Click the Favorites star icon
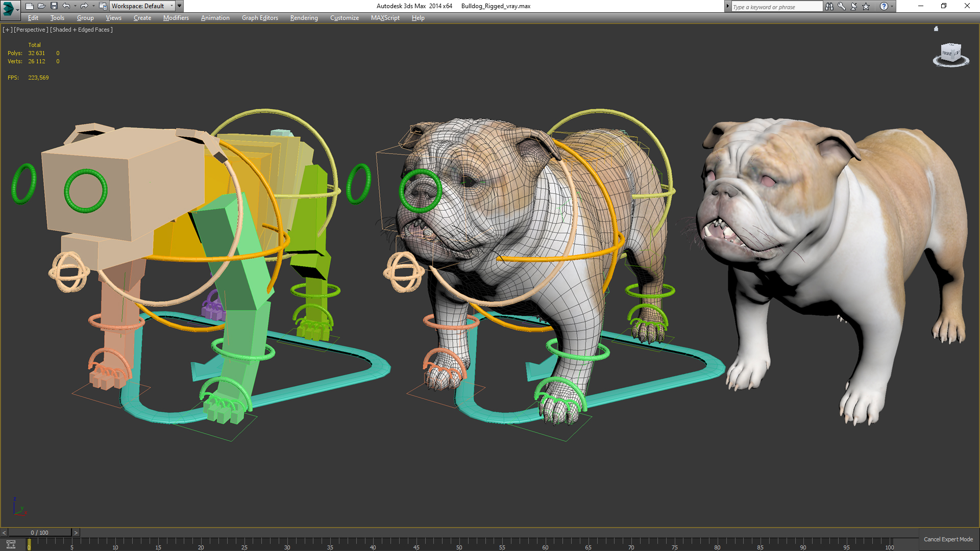Screen dimensions: 980x551 866,6
